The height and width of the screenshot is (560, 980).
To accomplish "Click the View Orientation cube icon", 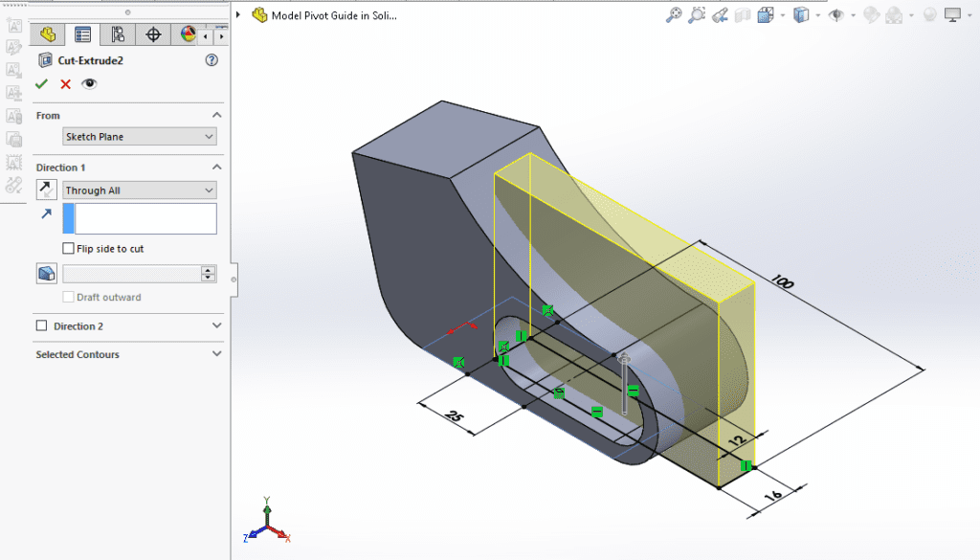I will tap(766, 15).
